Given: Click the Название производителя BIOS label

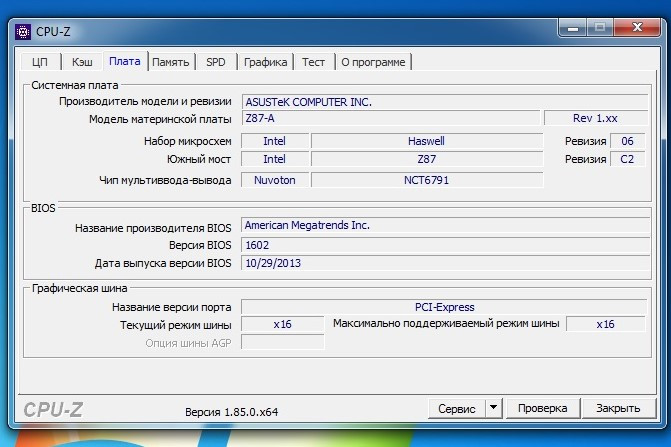Looking at the screenshot, I should (153, 228).
